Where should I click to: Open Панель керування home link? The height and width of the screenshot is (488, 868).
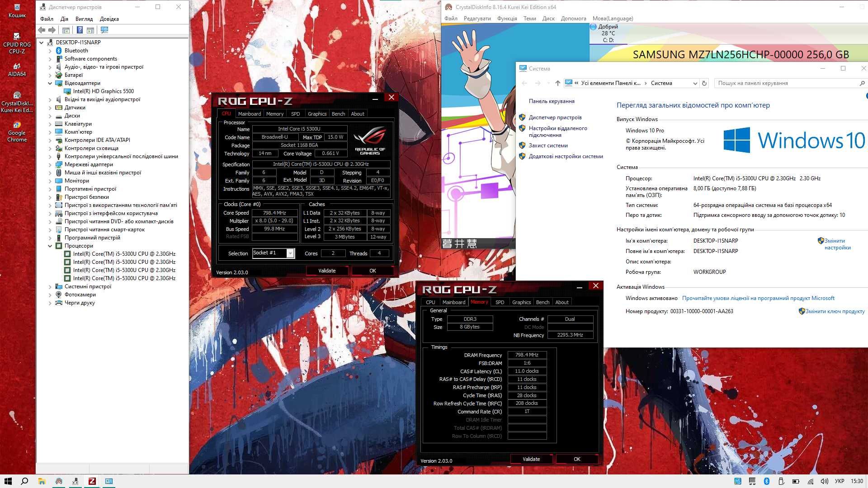(552, 101)
